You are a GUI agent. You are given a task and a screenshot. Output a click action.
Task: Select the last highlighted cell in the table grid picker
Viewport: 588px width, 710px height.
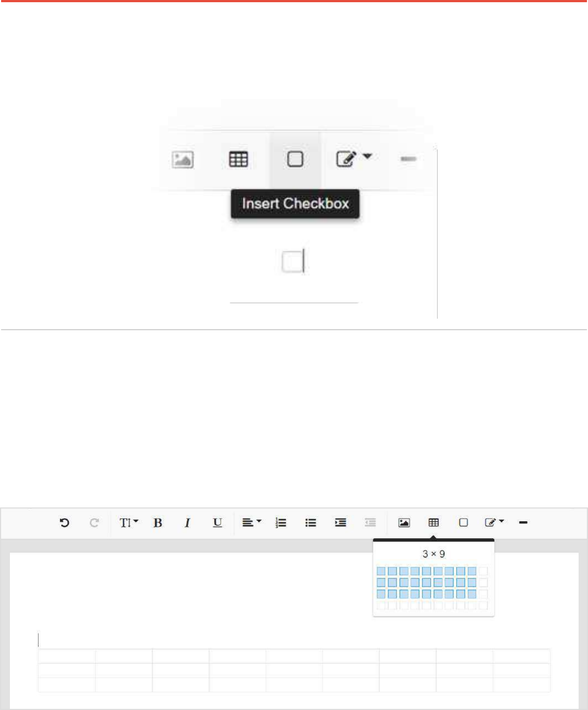coord(472,594)
